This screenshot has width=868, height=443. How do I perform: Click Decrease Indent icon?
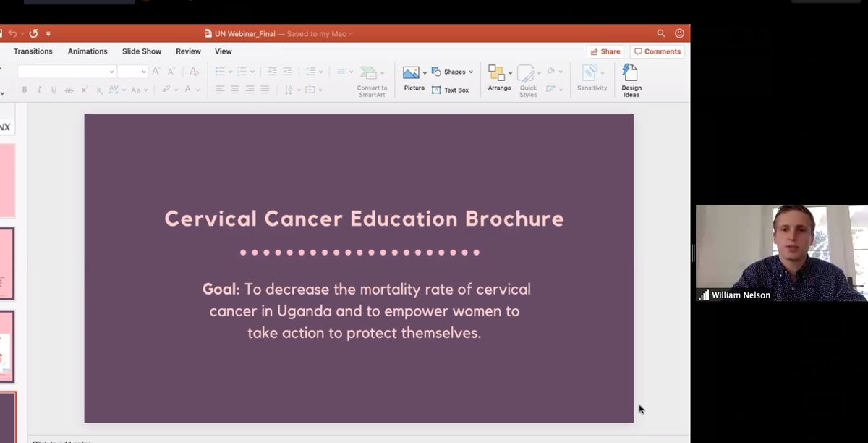(x=272, y=72)
